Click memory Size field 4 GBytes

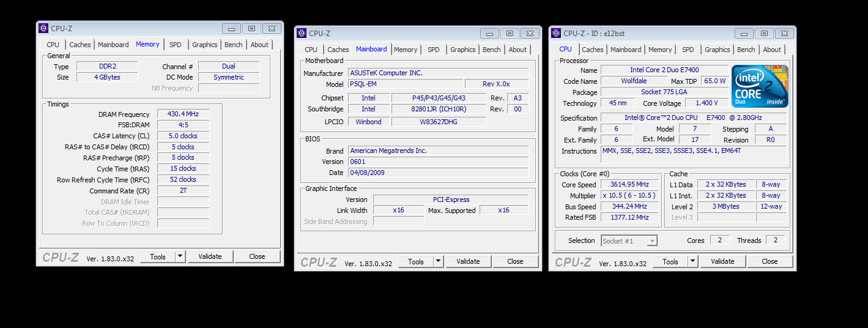tap(107, 77)
